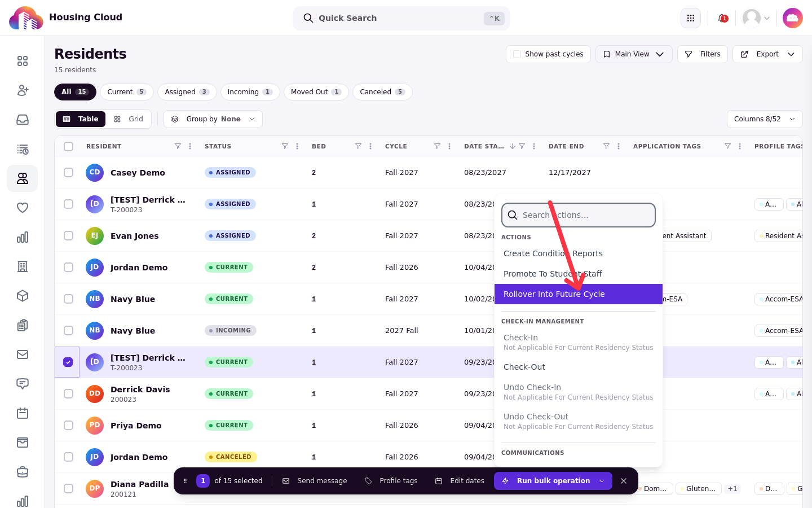This screenshot has width=812, height=508.
Task: Choose the Check-Out action
Action: 579,367
